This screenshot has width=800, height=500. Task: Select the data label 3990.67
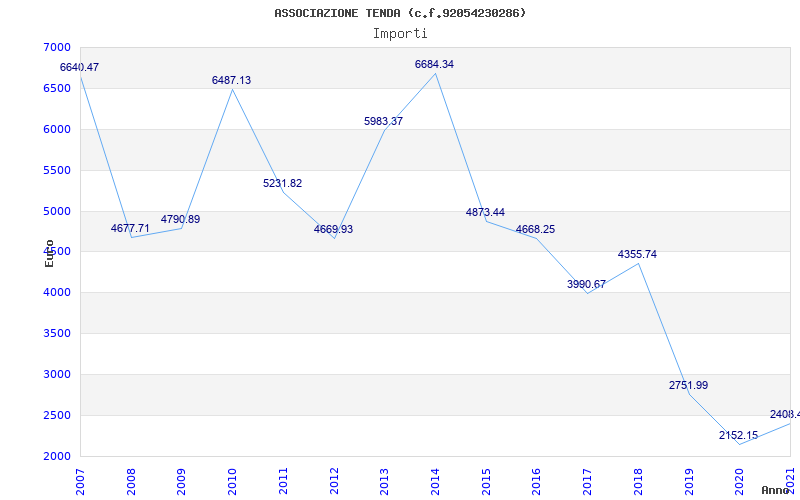click(x=586, y=284)
